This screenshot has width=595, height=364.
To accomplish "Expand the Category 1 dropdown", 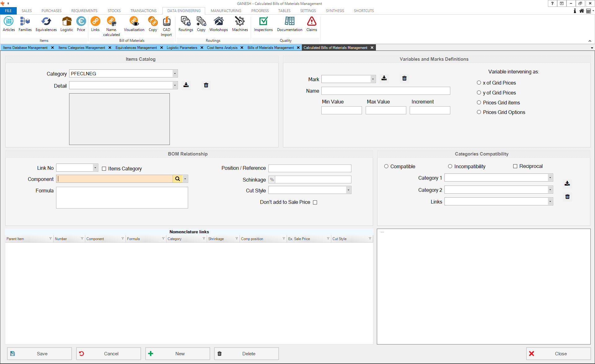I will click(x=550, y=178).
